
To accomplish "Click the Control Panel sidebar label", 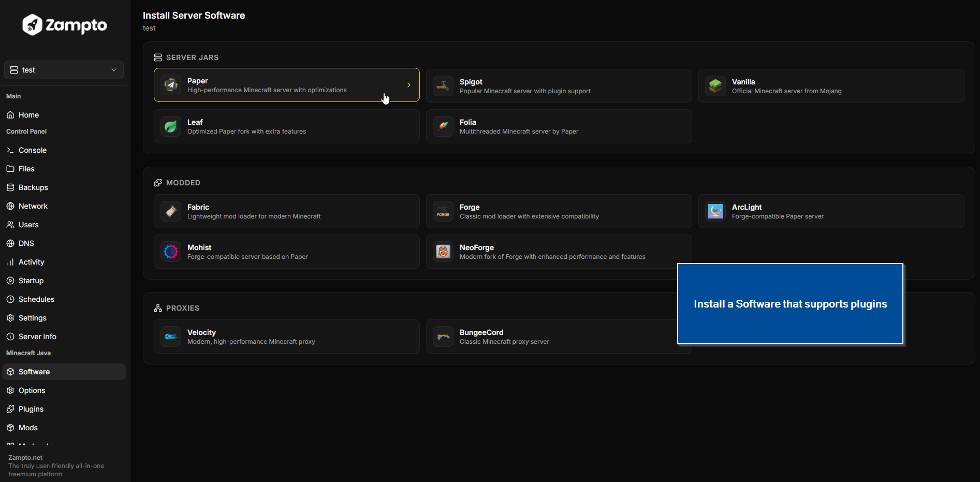I will (x=26, y=132).
